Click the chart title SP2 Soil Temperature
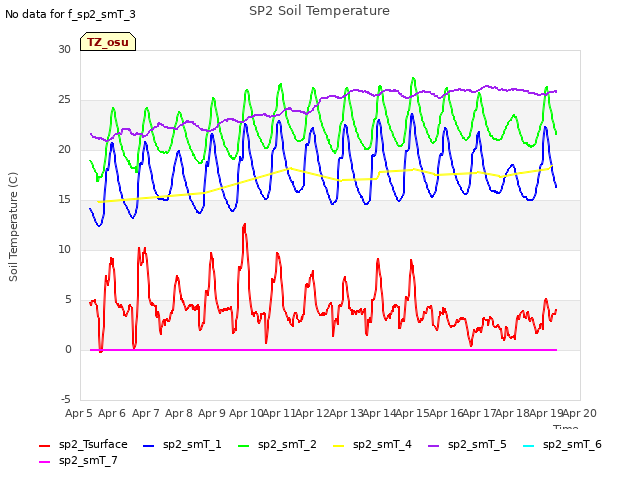 click(319, 11)
